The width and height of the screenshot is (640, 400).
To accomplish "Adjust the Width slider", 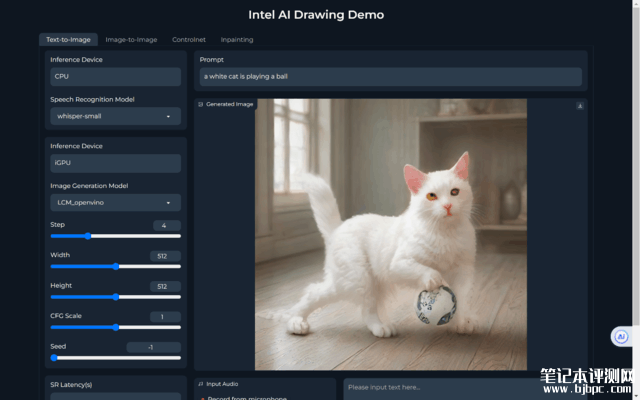I will point(116,267).
